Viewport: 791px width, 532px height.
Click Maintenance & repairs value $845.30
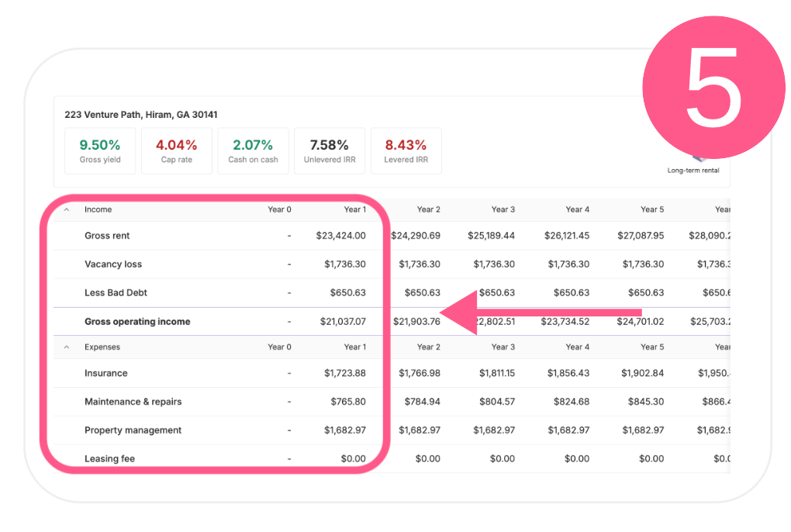click(646, 402)
